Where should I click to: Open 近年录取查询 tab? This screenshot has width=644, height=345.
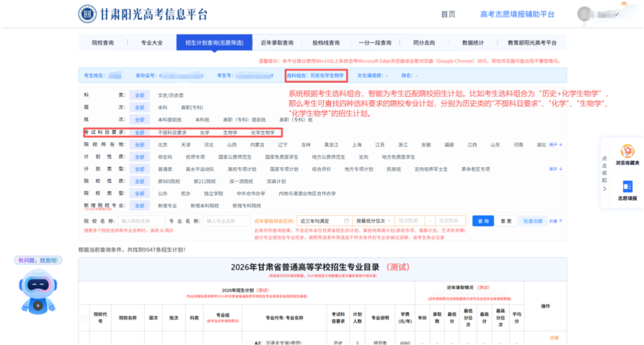277,43
